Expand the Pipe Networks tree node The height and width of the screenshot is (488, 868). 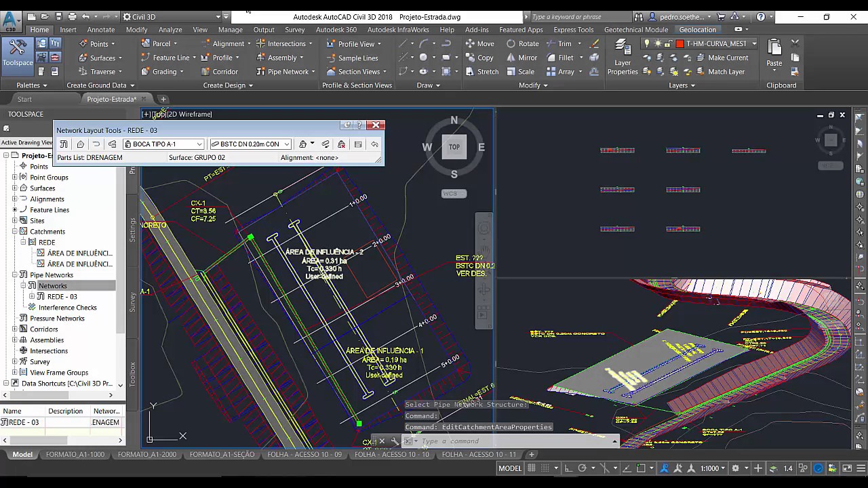point(15,275)
